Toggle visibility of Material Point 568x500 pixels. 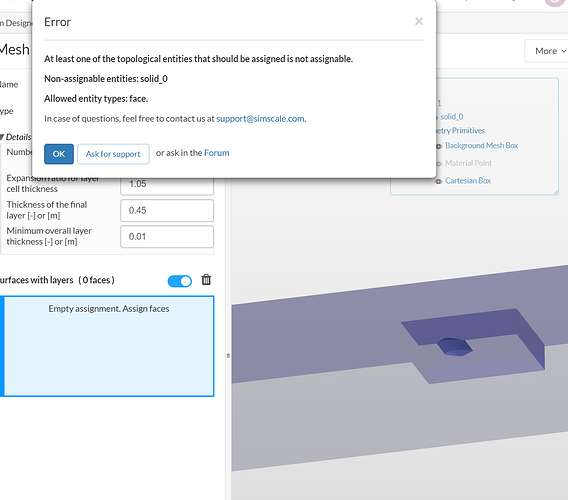tap(438, 164)
